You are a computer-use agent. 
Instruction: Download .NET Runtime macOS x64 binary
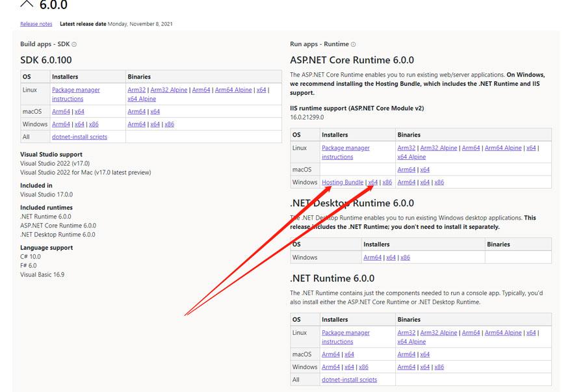(x=425, y=354)
